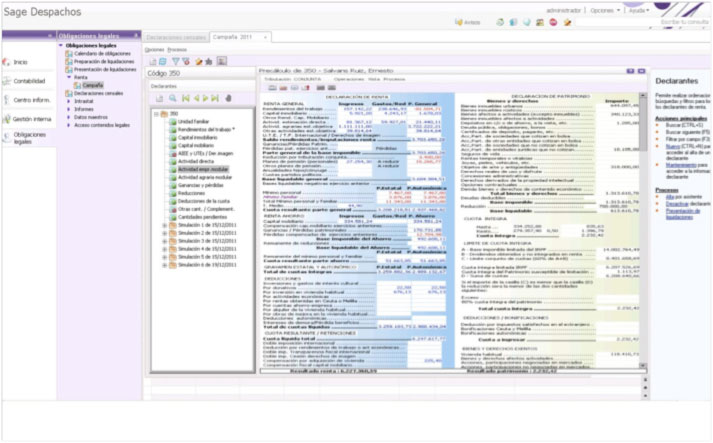Expand Simulación 1 de 15/12/2011 node
This screenshot has height=443, width=713.
pyautogui.click(x=164, y=226)
